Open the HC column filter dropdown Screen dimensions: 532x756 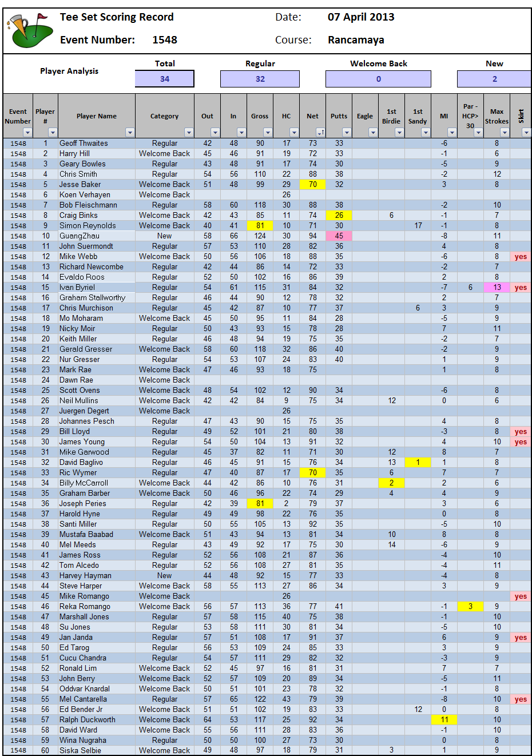[293, 133]
